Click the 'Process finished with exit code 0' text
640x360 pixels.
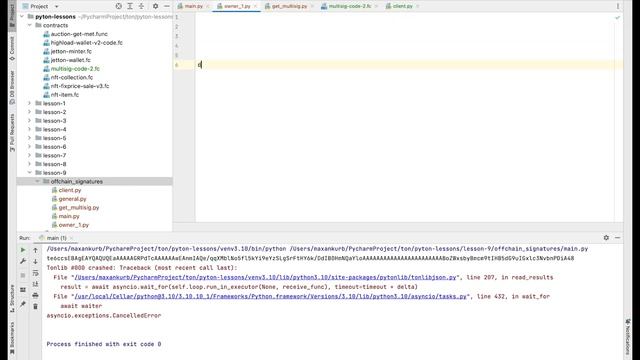(x=104, y=344)
